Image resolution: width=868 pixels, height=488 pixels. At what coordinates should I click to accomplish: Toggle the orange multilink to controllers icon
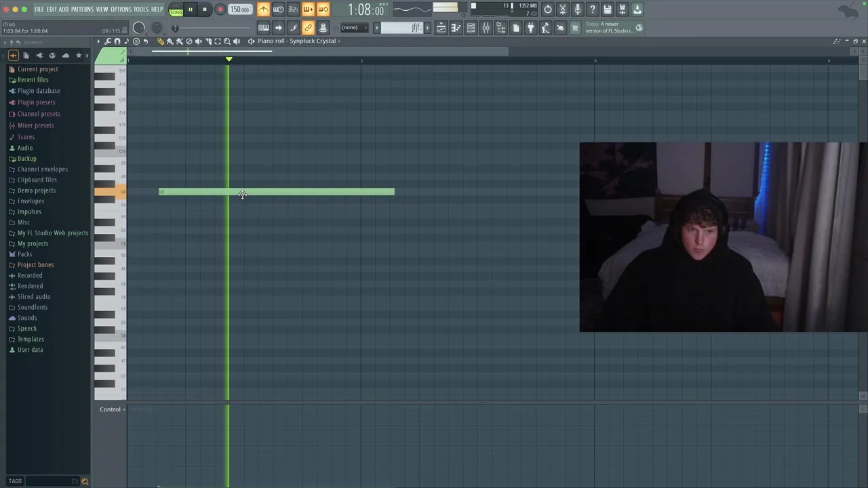(308, 28)
